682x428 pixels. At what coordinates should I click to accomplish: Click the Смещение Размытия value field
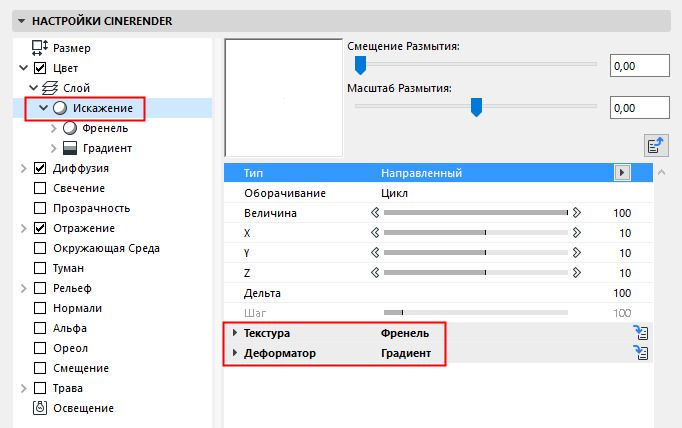pyautogui.click(x=638, y=66)
